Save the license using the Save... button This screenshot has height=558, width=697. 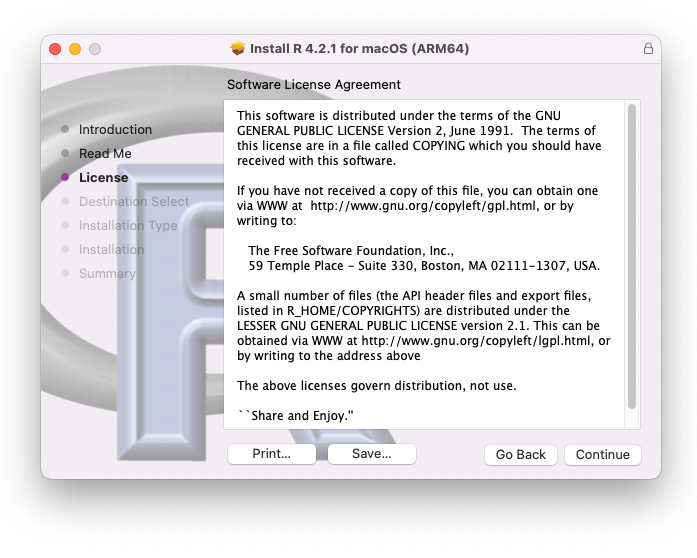click(371, 454)
